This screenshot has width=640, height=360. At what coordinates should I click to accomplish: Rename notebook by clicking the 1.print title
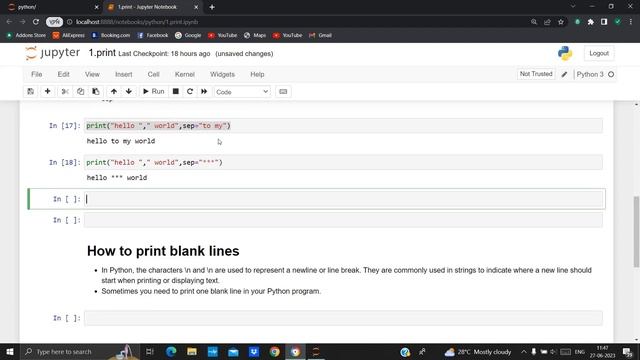coord(102,53)
